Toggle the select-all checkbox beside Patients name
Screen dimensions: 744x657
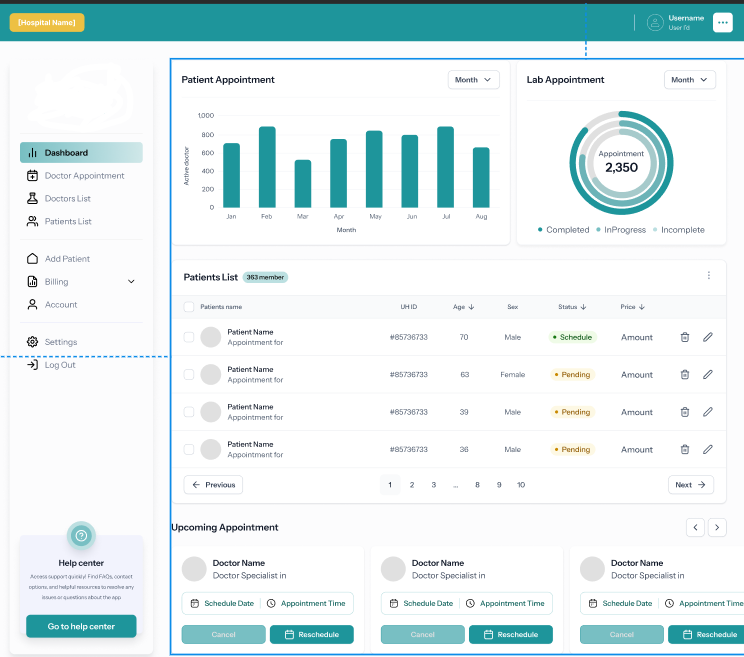[x=189, y=307]
